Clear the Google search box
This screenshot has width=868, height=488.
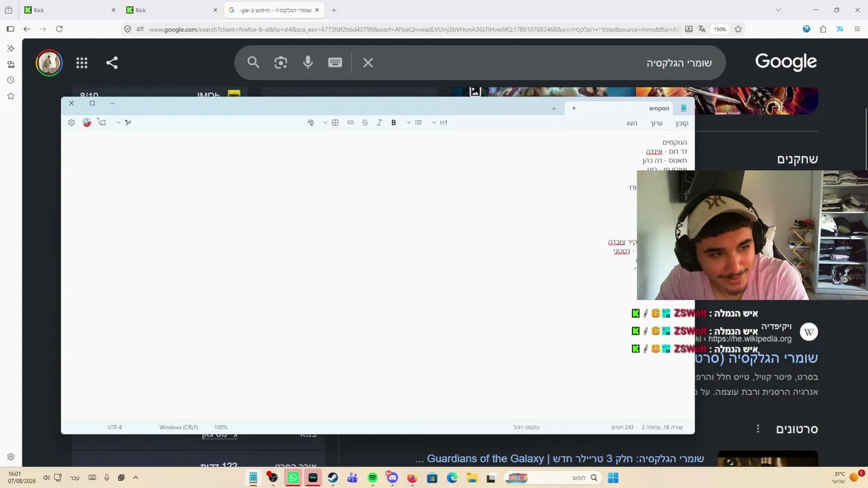pyautogui.click(x=368, y=62)
